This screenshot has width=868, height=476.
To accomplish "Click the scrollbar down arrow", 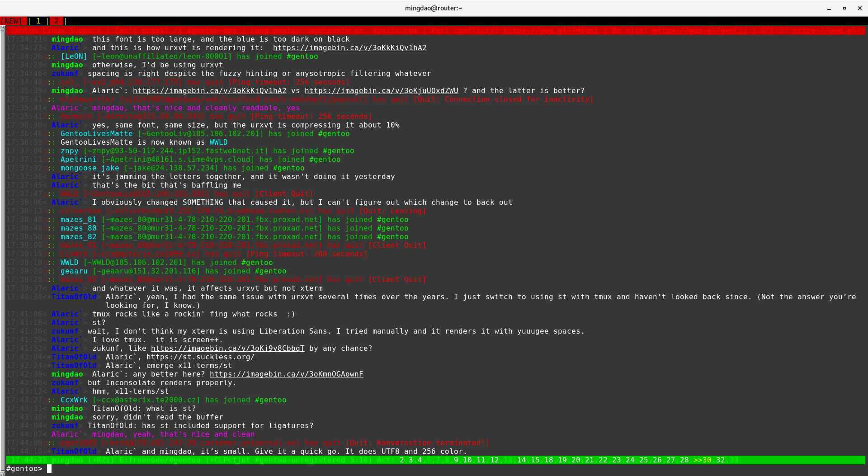I will click(x=3, y=473).
